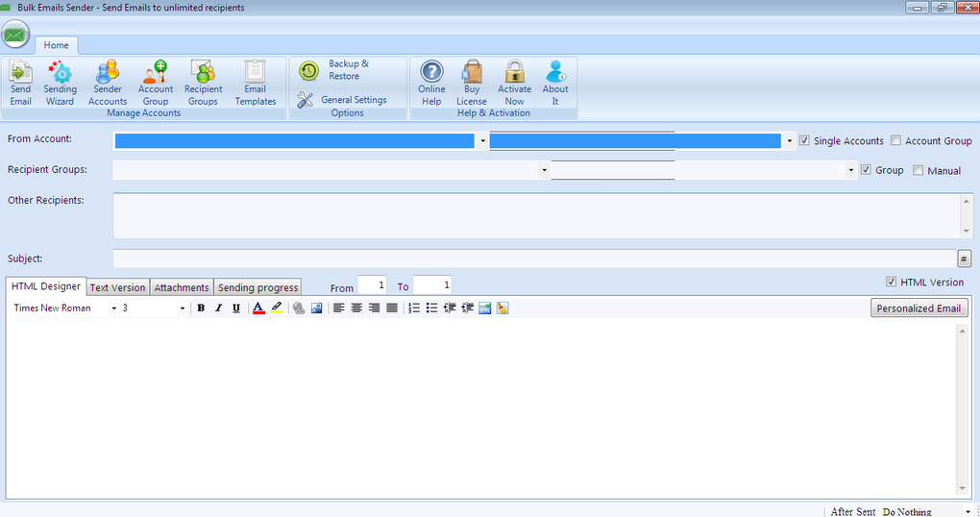Open the Sending progress tab
The image size is (980, 517).
coord(257,287)
